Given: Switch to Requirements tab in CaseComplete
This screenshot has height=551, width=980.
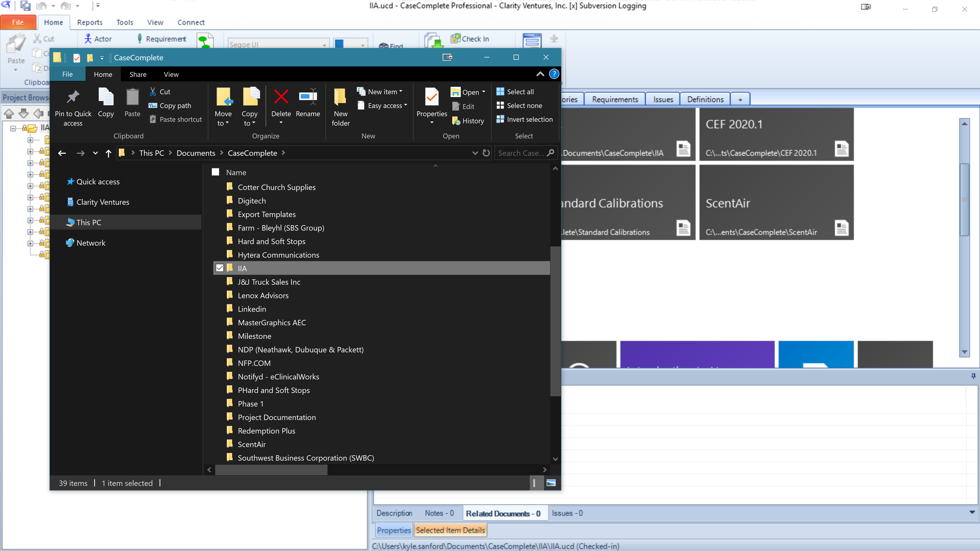Looking at the screenshot, I should pyautogui.click(x=615, y=99).
